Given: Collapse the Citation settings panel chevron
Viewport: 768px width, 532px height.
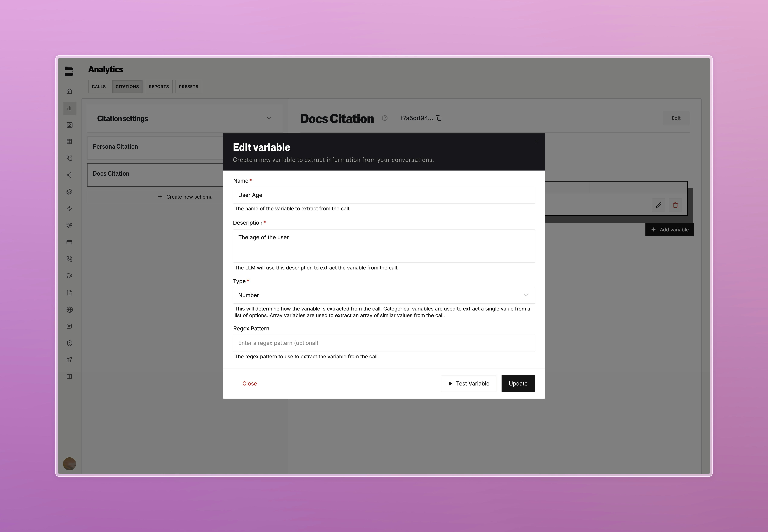Looking at the screenshot, I should click(x=269, y=118).
